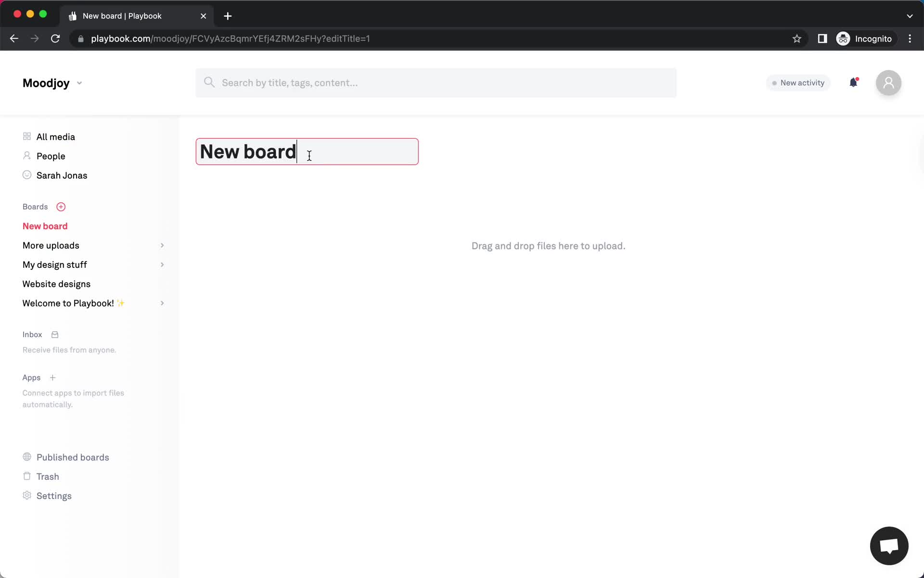
Task: Click the Sarah Jonas profile item
Action: click(61, 176)
